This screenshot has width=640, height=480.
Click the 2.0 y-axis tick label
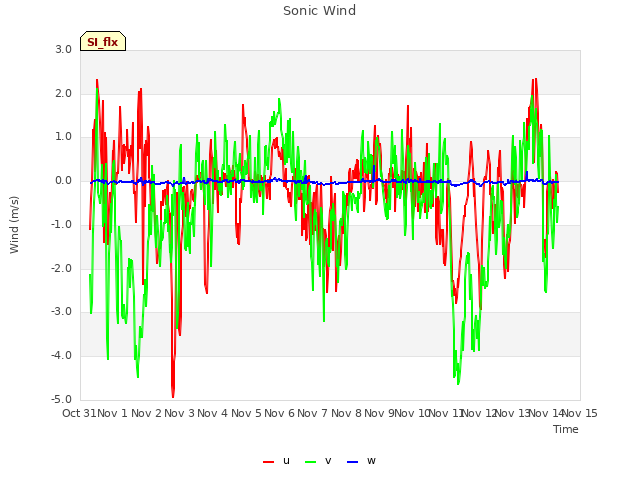click(64, 93)
